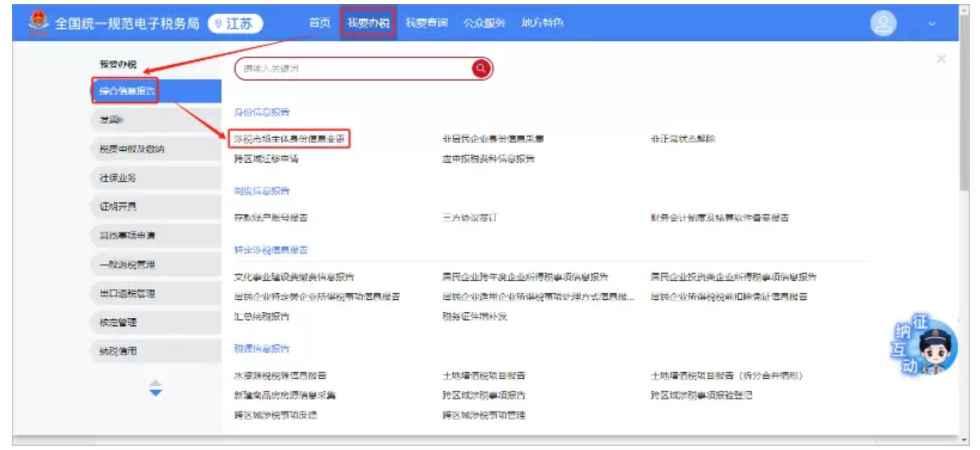Open 存款账户账号报告 link
Screen dimensions: 980x450
271,218
